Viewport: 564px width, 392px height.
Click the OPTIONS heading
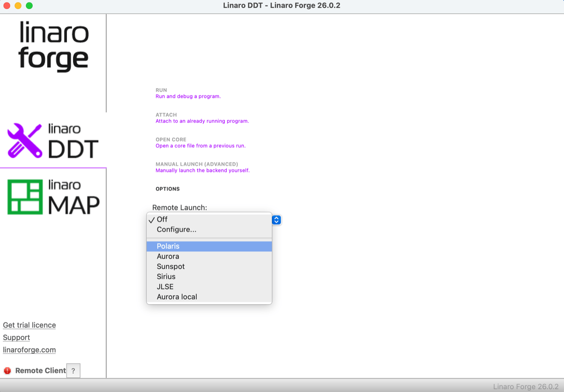(168, 189)
